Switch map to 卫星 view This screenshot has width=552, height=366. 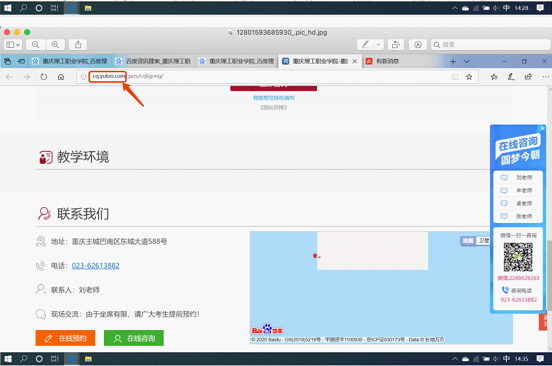(483, 241)
